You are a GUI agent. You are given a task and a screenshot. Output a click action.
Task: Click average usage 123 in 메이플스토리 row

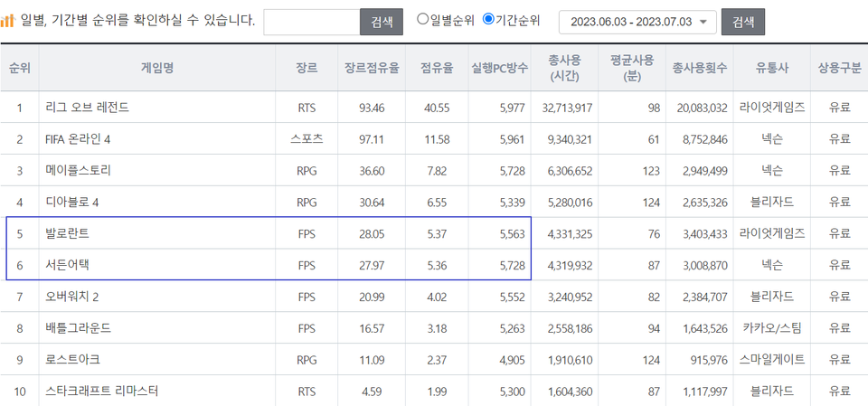(x=652, y=171)
